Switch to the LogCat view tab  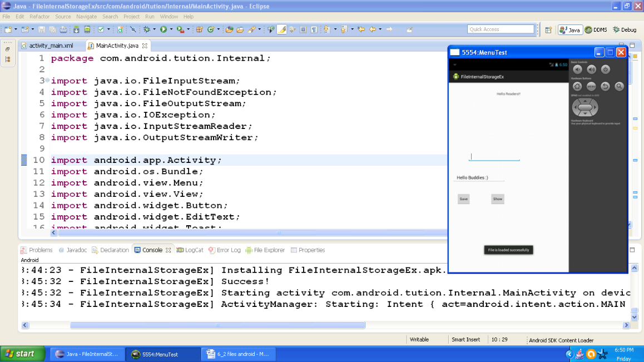190,250
